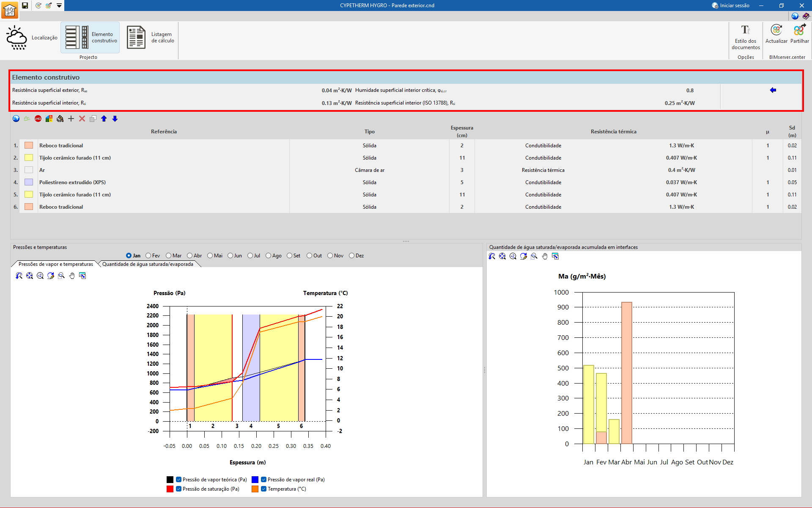Select the Fev month radio button
This screenshot has height=508, width=812.
click(148, 256)
